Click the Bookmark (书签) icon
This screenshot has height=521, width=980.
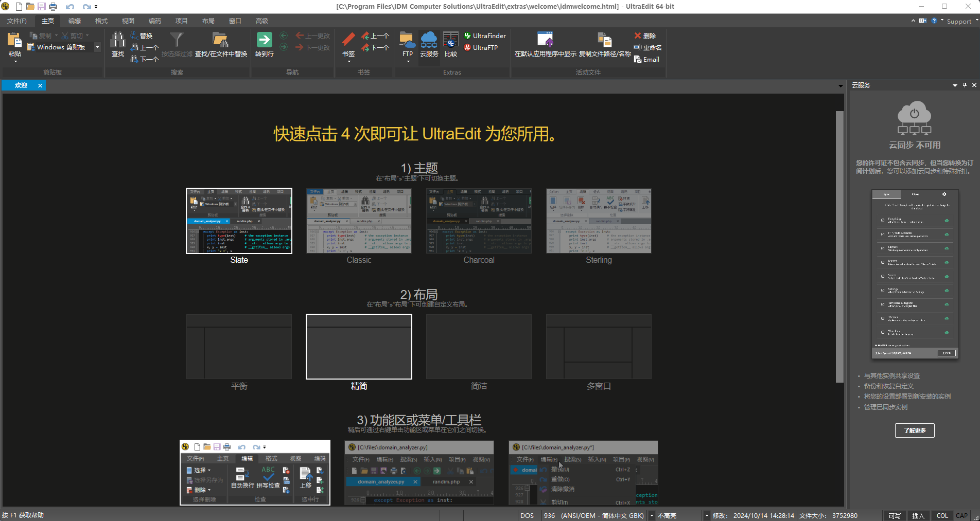coord(348,40)
